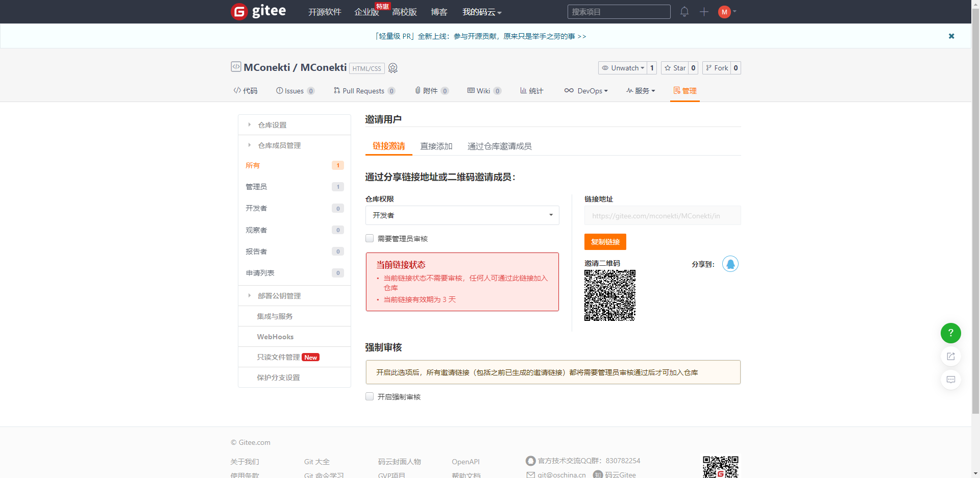Open the Wiki tab
This screenshot has height=478, width=980.
[x=484, y=91]
